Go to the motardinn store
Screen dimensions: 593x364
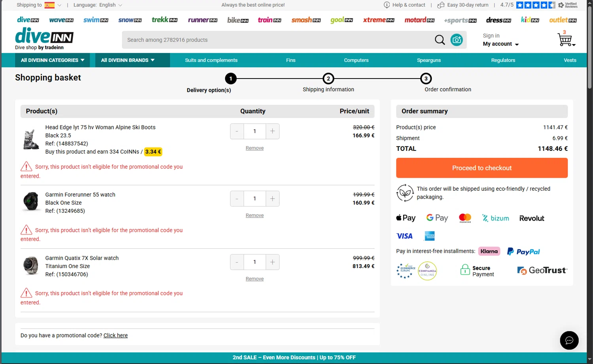(419, 20)
